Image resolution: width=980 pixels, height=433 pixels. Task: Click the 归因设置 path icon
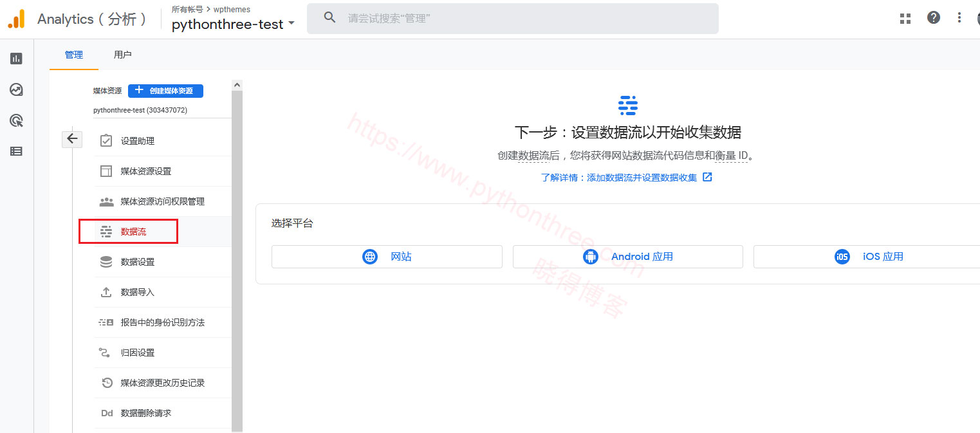point(104,353)
